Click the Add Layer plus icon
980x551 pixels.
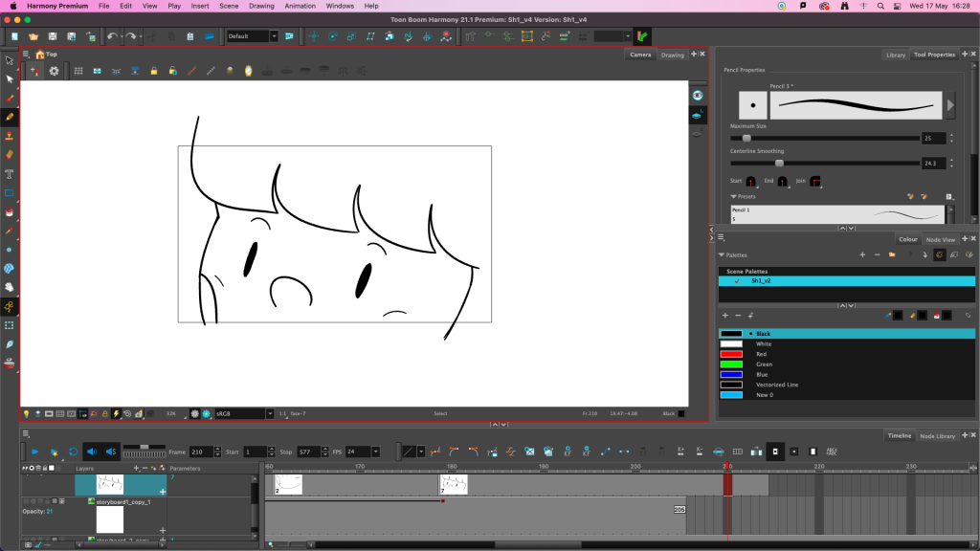136,469
